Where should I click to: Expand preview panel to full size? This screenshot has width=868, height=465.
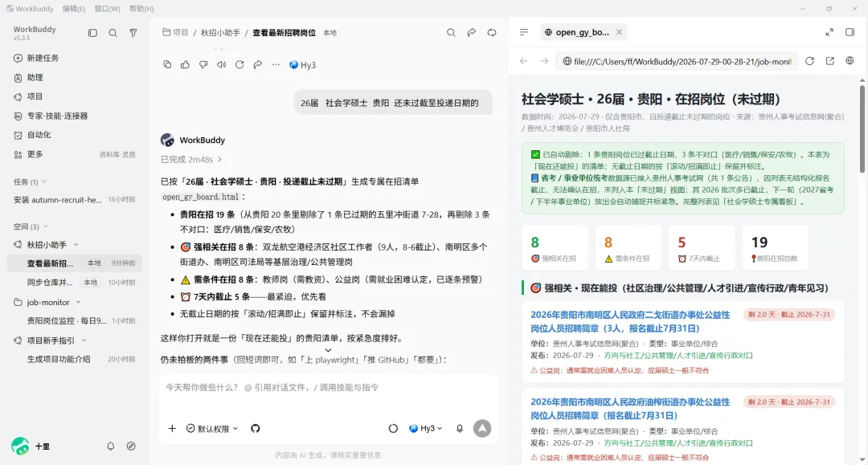click(x=829, y=32)
